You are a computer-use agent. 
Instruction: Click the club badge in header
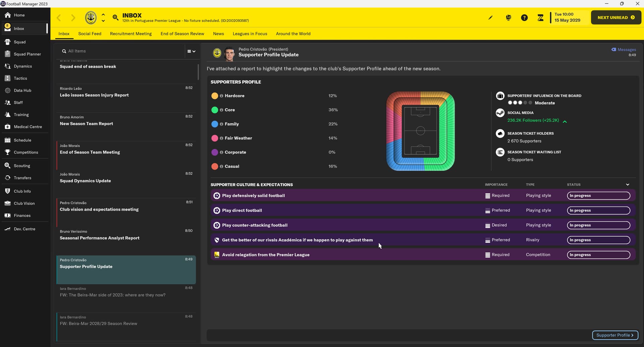(91, 17)
